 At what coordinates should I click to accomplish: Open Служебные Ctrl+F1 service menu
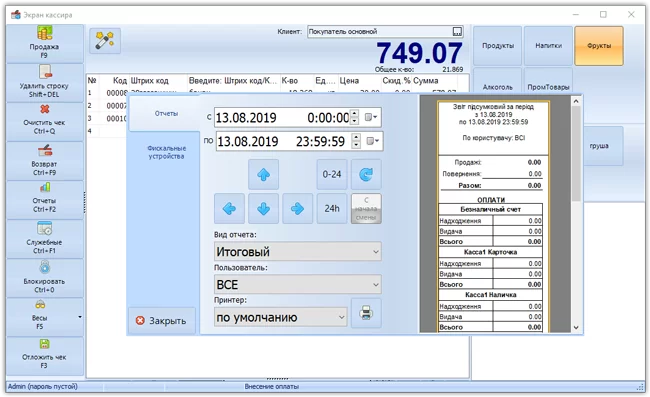[45, 239]
